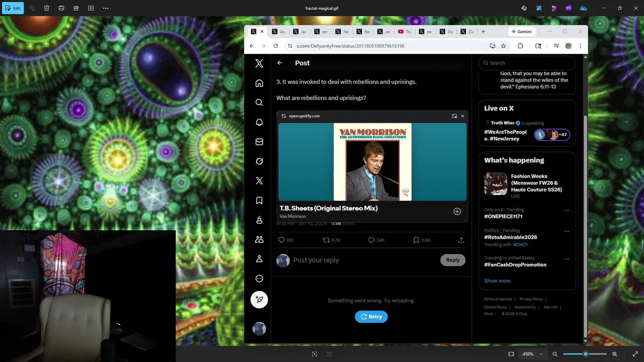Click the Chrome address bar URL
Image resolution: width=644 pixels, height=362 pixels.
point(350,46)
